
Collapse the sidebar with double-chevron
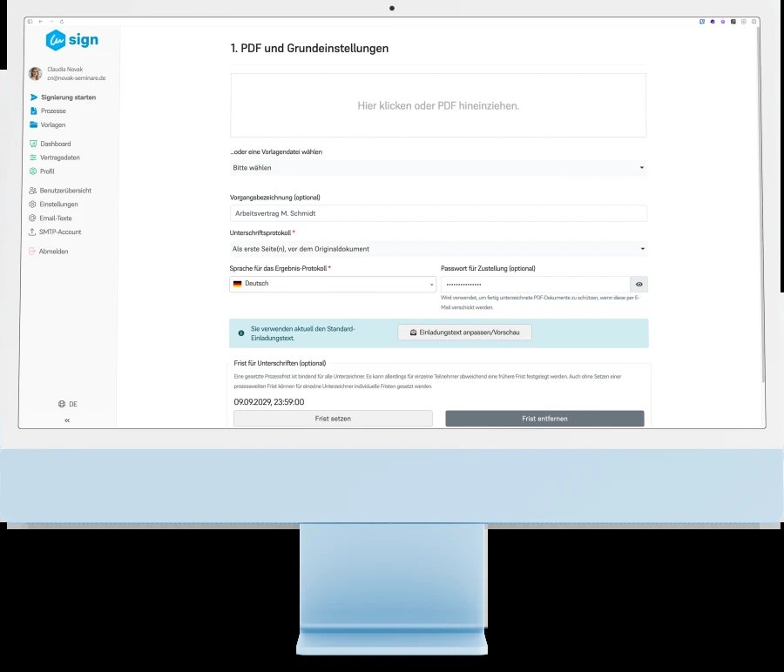click(67, 420)
